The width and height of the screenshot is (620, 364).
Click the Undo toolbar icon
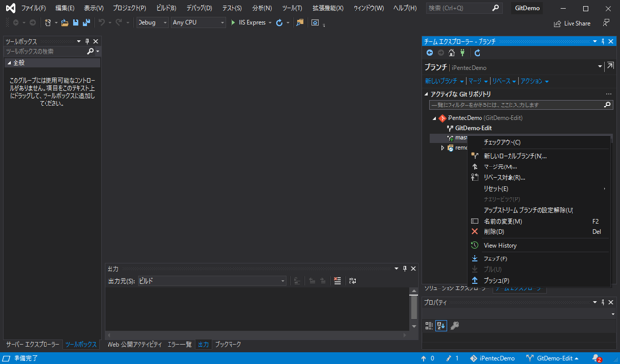point(102,23)
